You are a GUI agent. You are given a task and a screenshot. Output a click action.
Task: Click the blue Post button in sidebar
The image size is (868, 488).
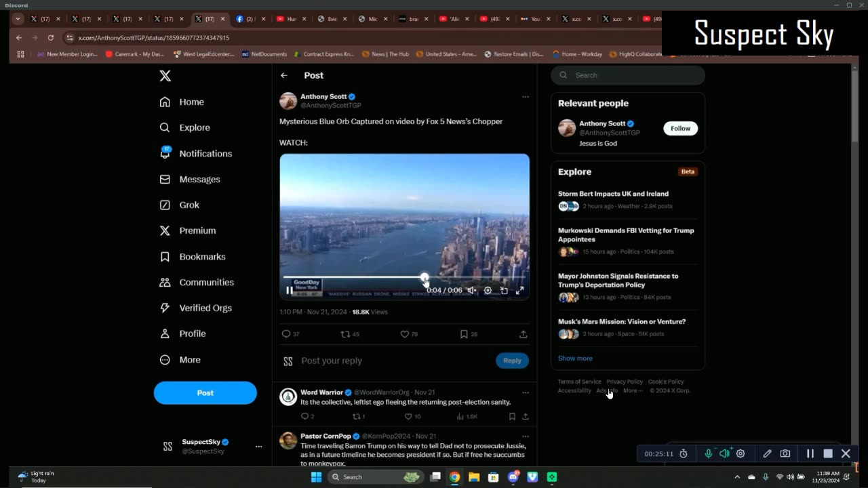pos(205,392)
